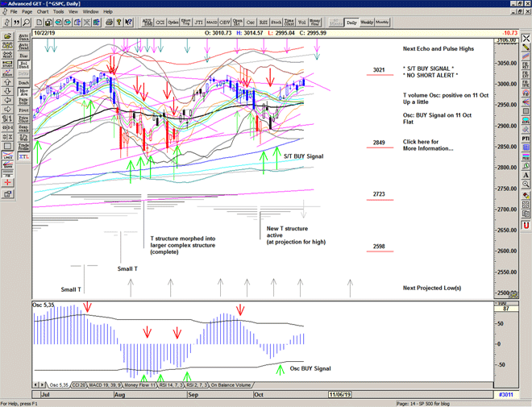The height and width of the screenshot is (407, 532).
Task: Click the Study tool icon
Action: [x=7, y=64]
